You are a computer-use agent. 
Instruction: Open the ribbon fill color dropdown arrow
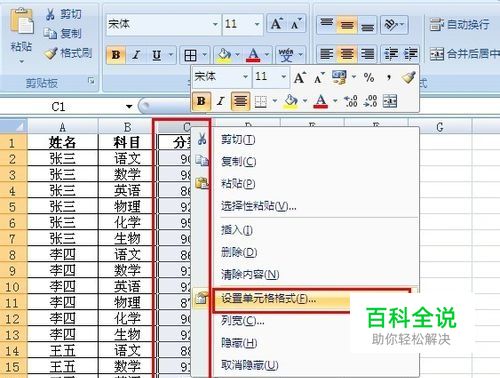click(x=237, y=55)
